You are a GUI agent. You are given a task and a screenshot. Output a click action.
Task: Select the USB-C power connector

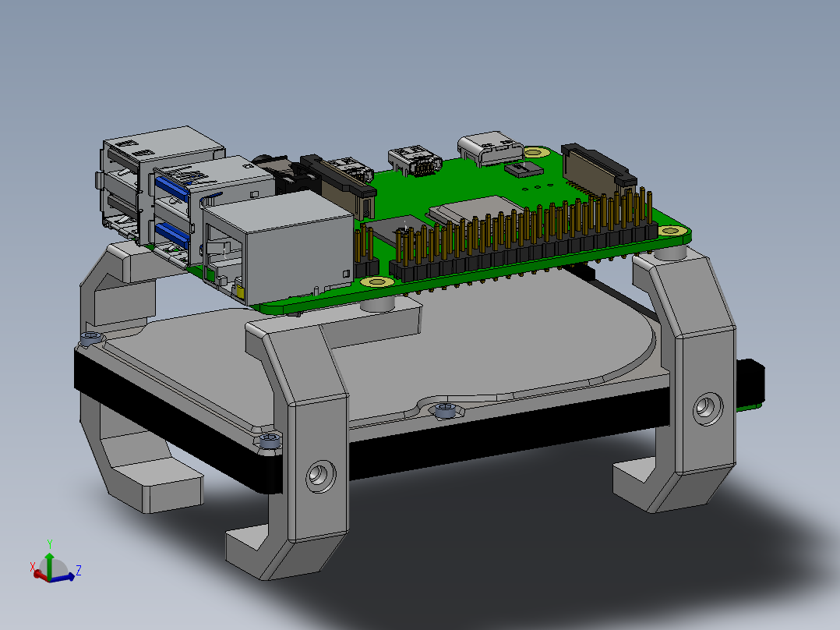(490, 147)
